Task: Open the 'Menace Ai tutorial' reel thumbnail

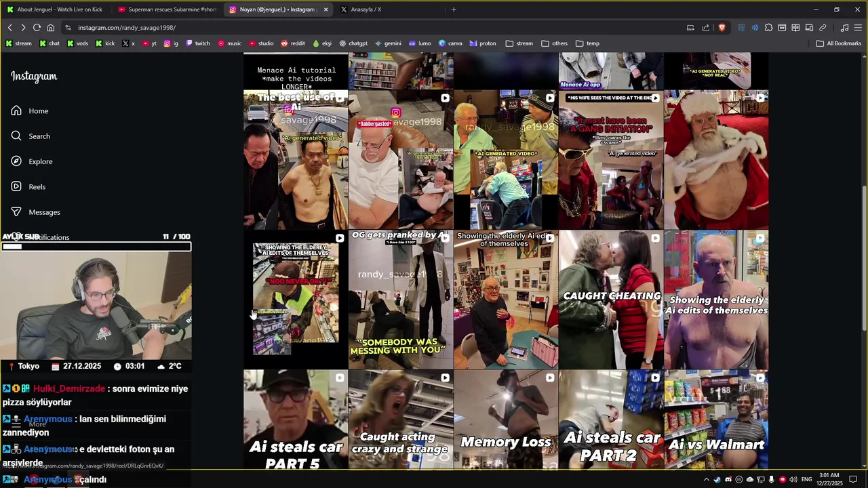Action: pyautogui.click(x=295, y=71)
